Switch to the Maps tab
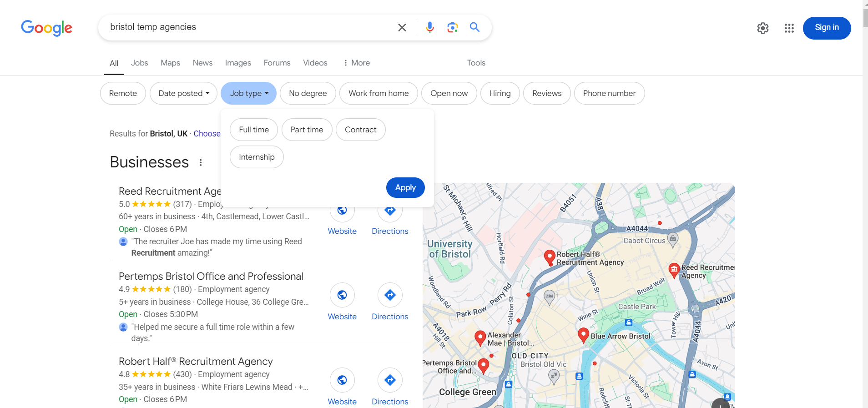The image size is (868, 408). point(171,63)
